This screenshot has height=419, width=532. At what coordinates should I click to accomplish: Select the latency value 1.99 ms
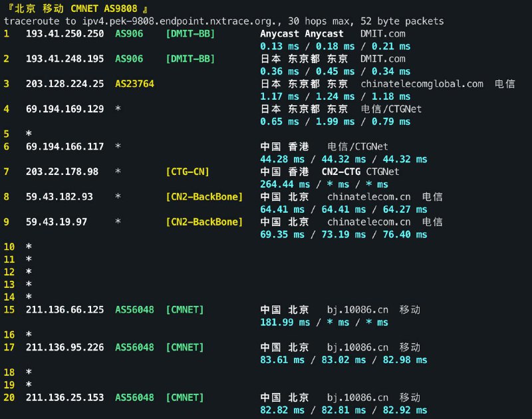click(335, 122)
